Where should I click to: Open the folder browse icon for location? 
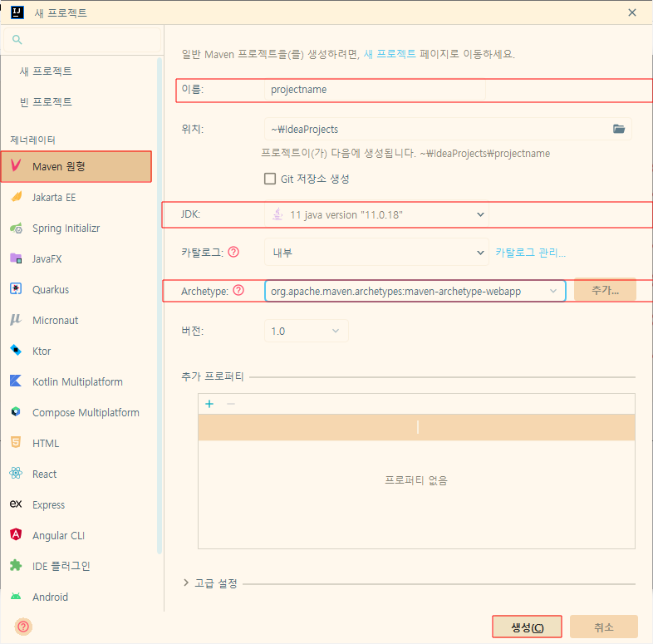point(619,129)
